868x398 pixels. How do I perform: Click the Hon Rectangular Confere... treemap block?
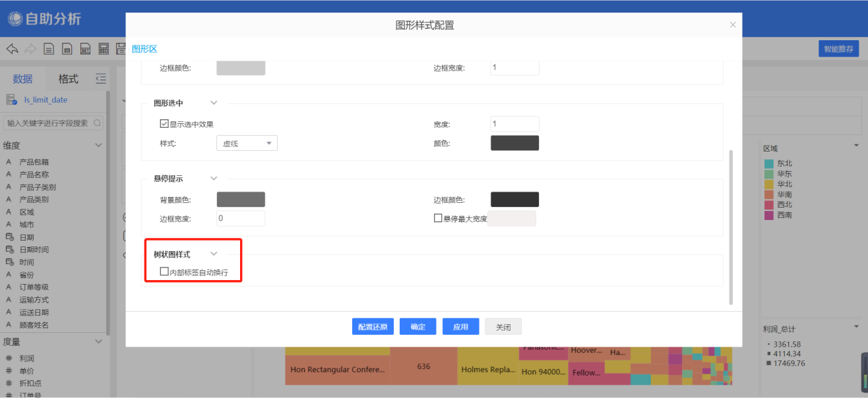pos(337,370)
